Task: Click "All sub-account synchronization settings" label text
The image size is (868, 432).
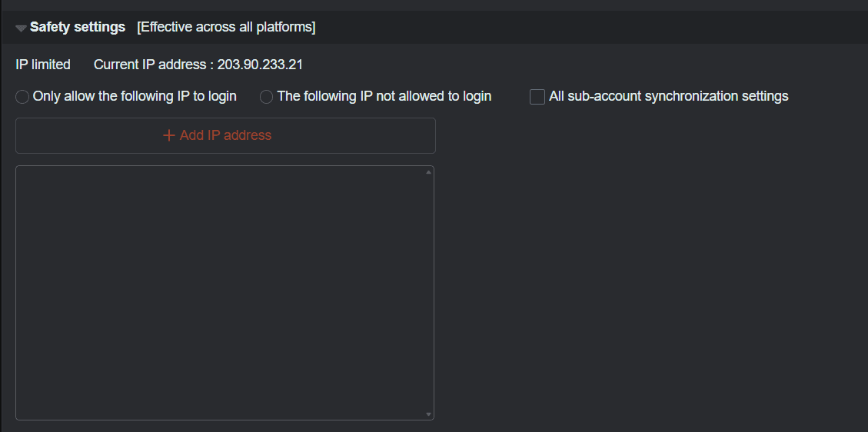Action: pyautogui.click(x=668, y=96)
